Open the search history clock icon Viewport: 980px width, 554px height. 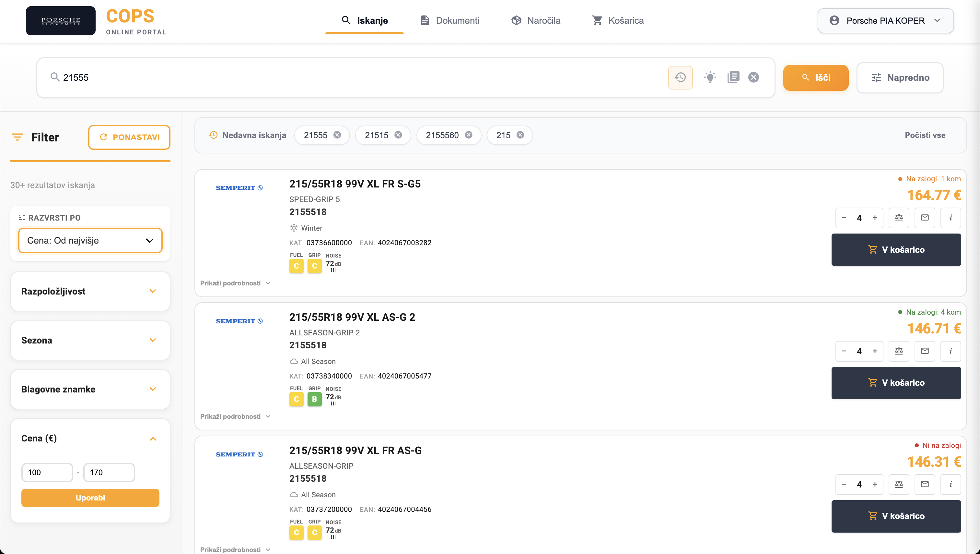click(680, 78)
